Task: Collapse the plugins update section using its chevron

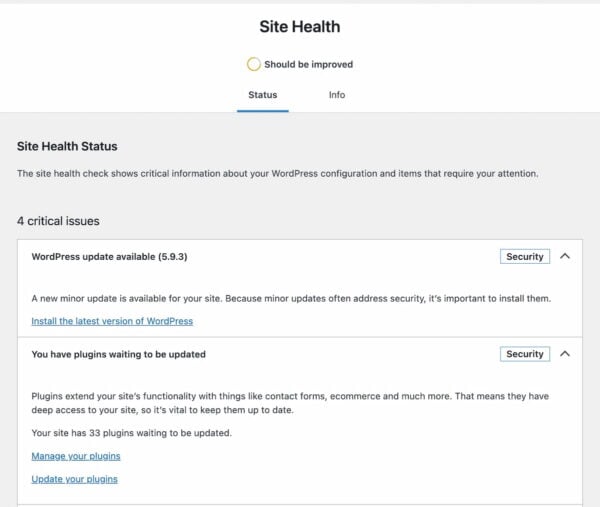Action: pos(565,354)
